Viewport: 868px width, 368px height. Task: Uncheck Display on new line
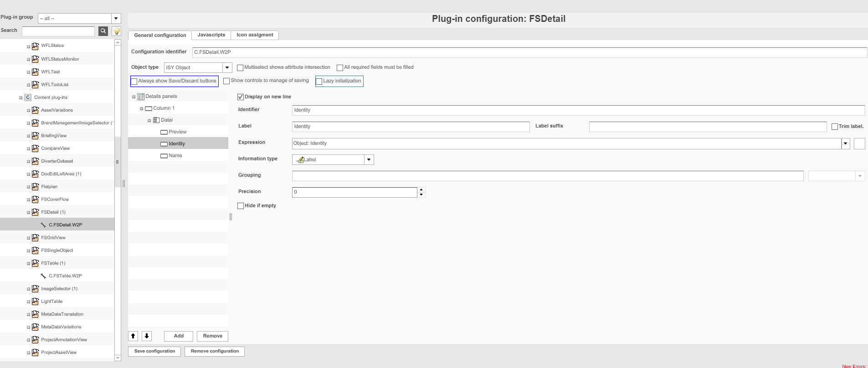click(241, 97)
